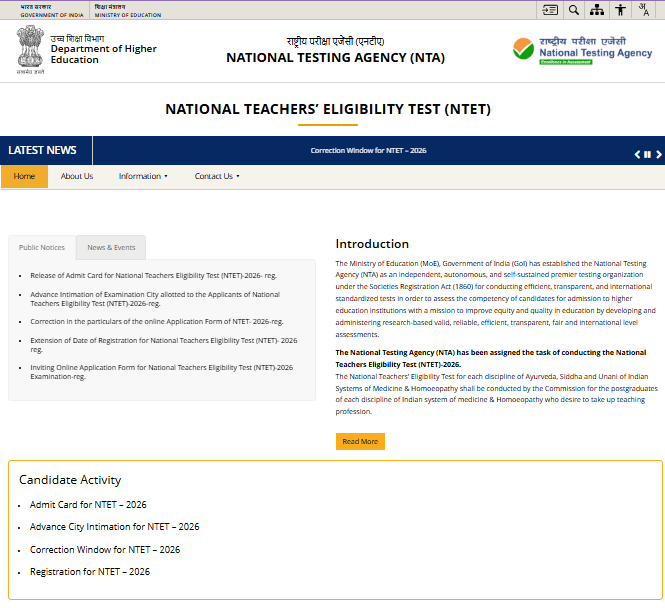Screen dimensions: 665x608
Task: Open the Extension of Date of Registration notice
Action: click(164, 345)
